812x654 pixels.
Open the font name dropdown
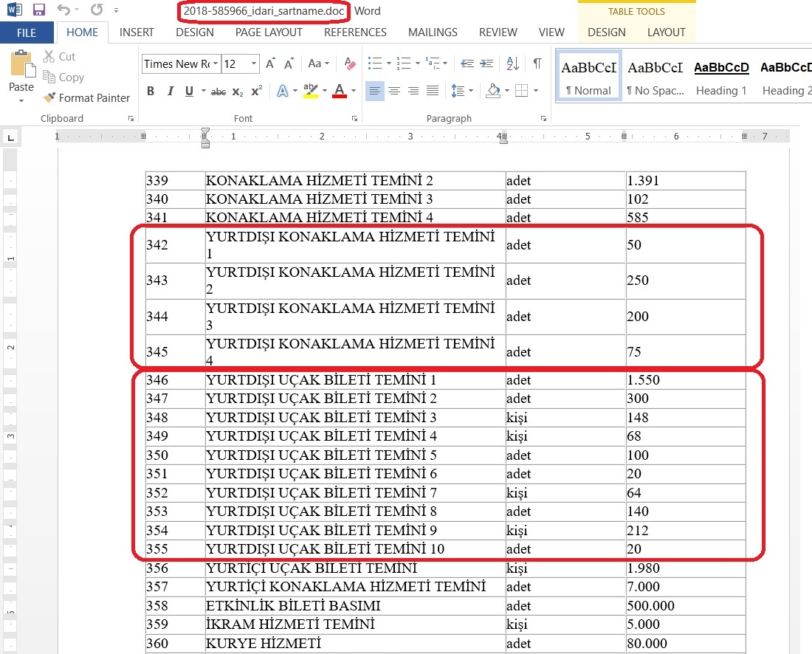click(216, 63)
